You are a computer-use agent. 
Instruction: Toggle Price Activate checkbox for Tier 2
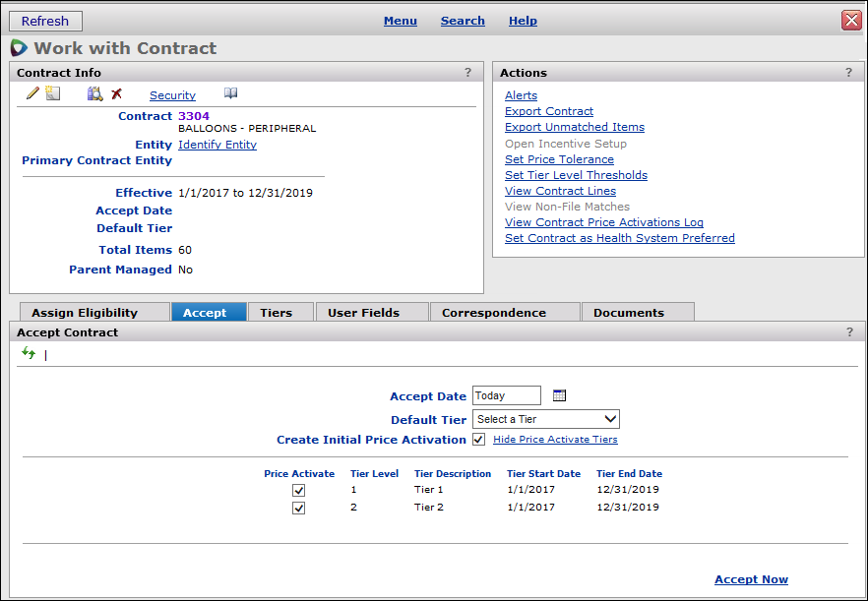tap(298, 509)
